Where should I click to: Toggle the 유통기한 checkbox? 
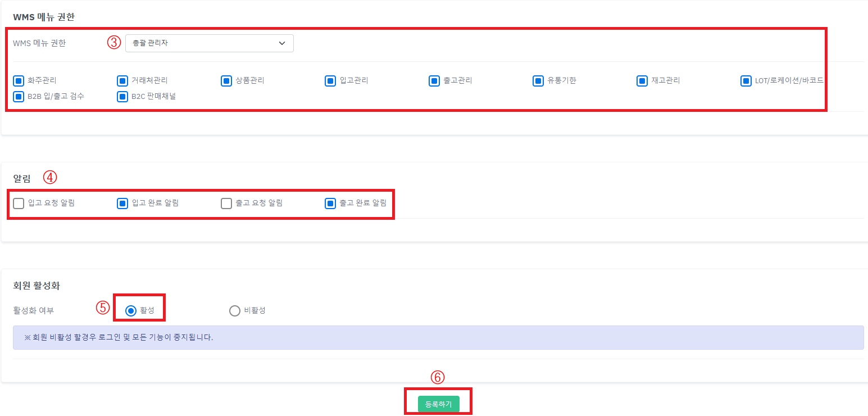click(x=538, y=81)
